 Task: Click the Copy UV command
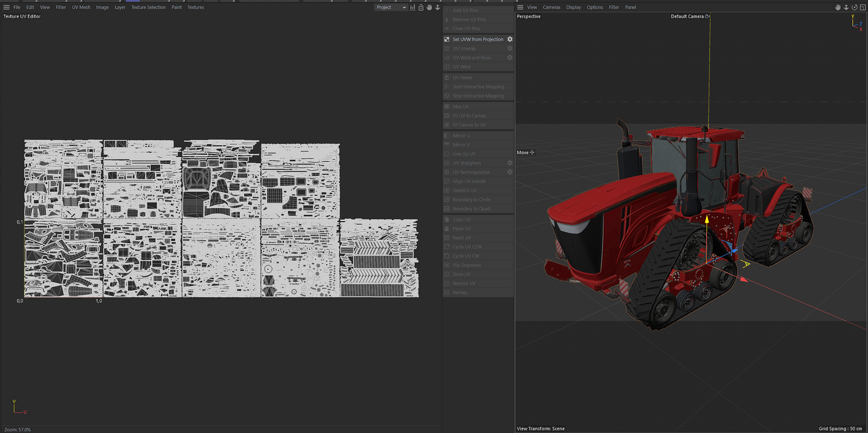coord(478,220)
